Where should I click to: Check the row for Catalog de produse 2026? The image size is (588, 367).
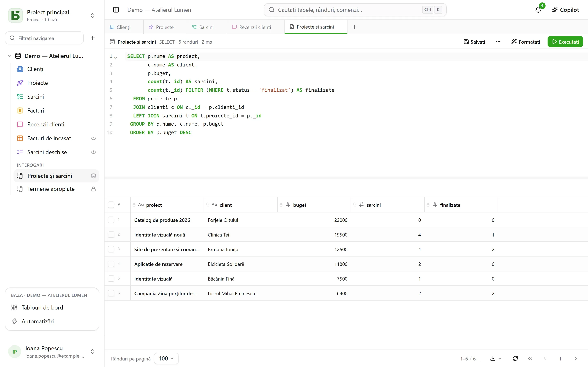[111, 220]
